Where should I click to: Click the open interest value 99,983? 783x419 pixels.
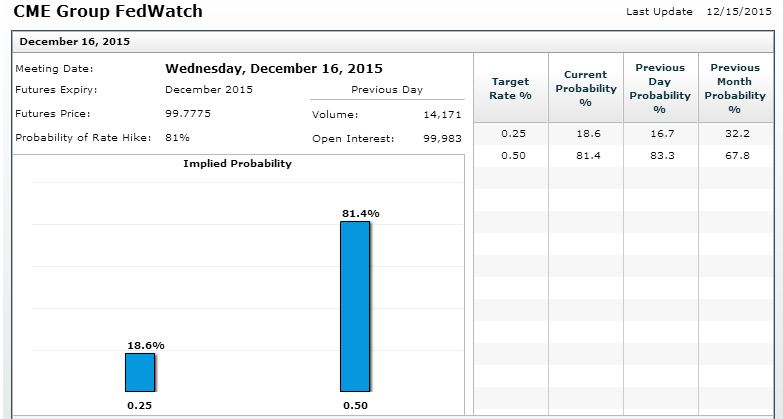(x=442, y=138)
